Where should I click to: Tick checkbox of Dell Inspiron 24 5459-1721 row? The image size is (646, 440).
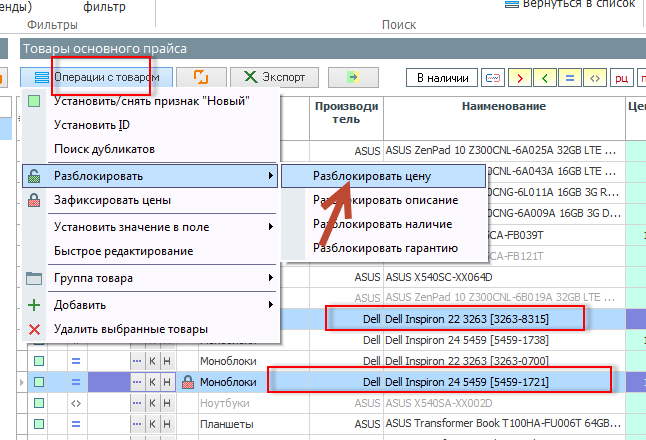tap(39, 382)
